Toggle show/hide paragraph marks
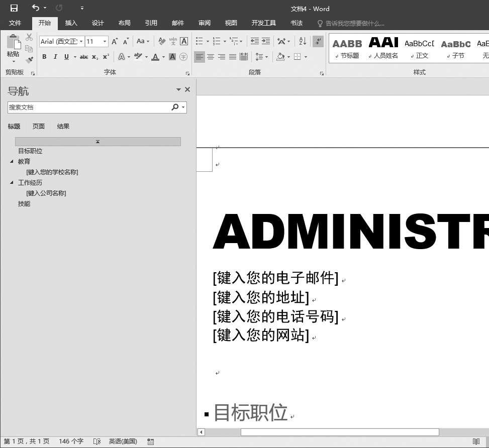Screen dimensions: 489x448 (318, 42)
